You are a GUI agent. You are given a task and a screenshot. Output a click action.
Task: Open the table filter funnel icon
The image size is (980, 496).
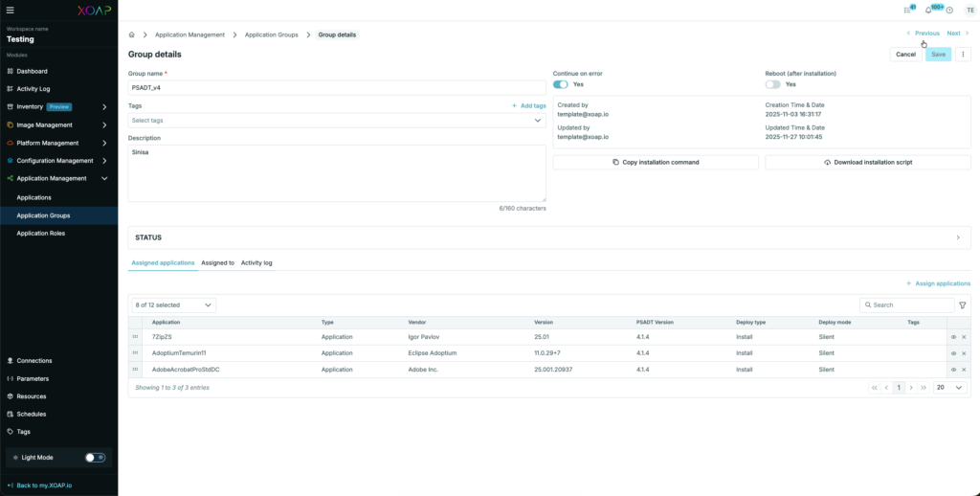pos(963,304)
